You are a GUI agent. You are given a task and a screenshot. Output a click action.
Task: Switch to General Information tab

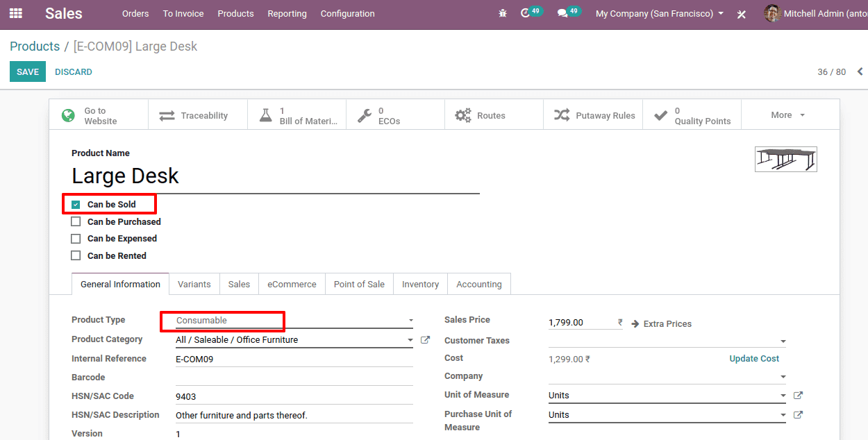pyautogui.click(x=120, y=284)
